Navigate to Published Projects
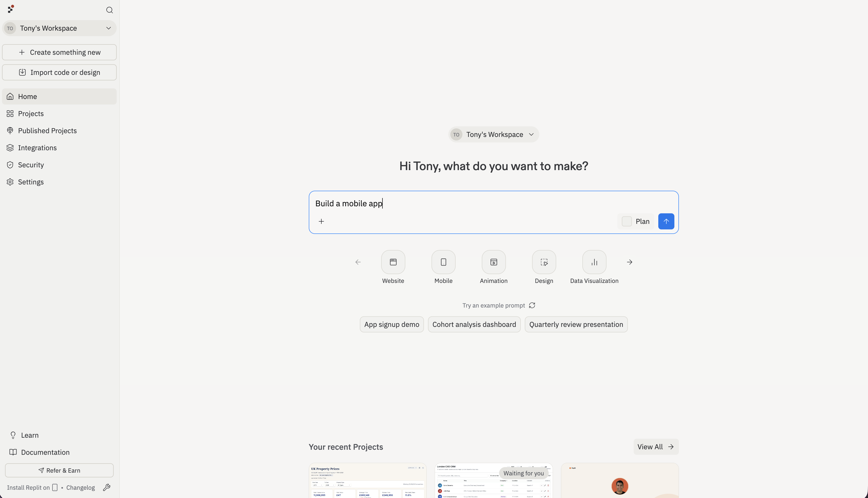The width and height of the screenshot is (868, 498). coord(48,130)
